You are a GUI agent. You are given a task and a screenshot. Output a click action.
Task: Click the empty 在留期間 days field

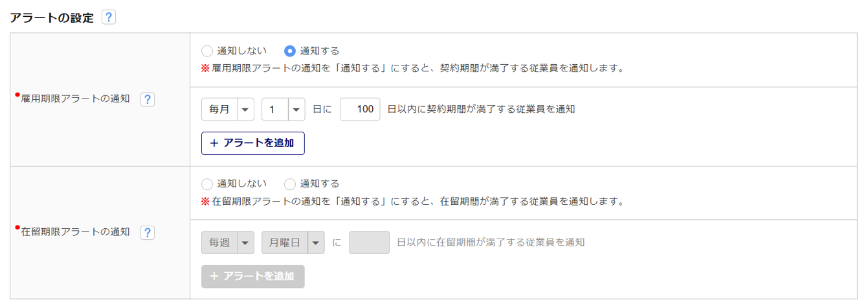(x=369, y=242)
